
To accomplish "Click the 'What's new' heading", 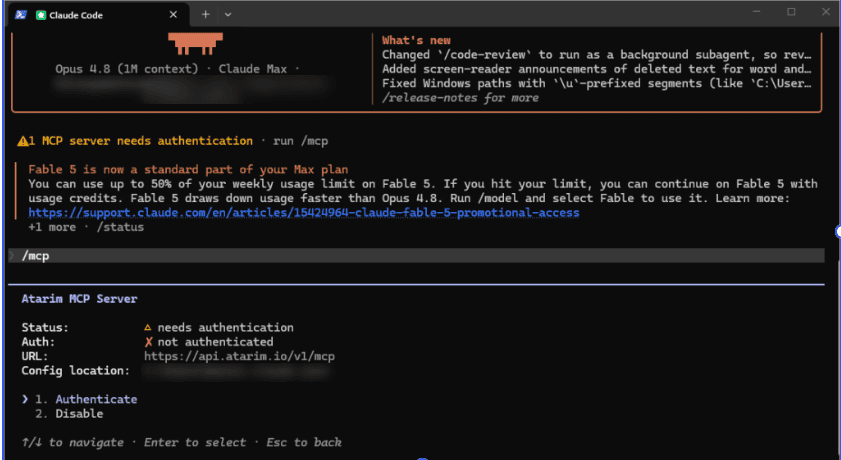I will [x=416, y=40].
